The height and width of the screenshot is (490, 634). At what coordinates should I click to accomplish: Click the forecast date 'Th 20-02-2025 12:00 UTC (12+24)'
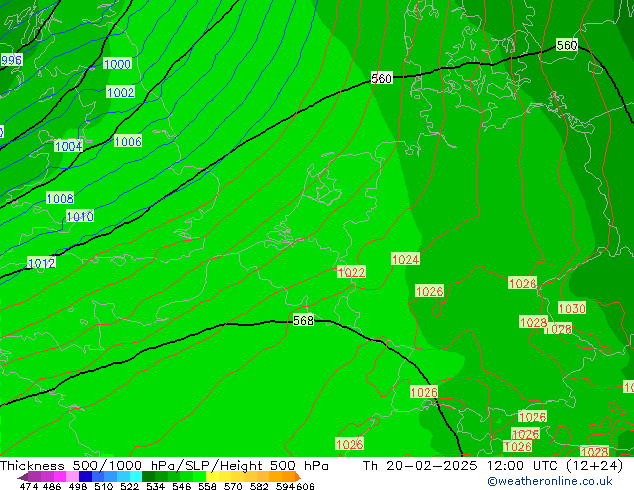[x=493, y=466]
